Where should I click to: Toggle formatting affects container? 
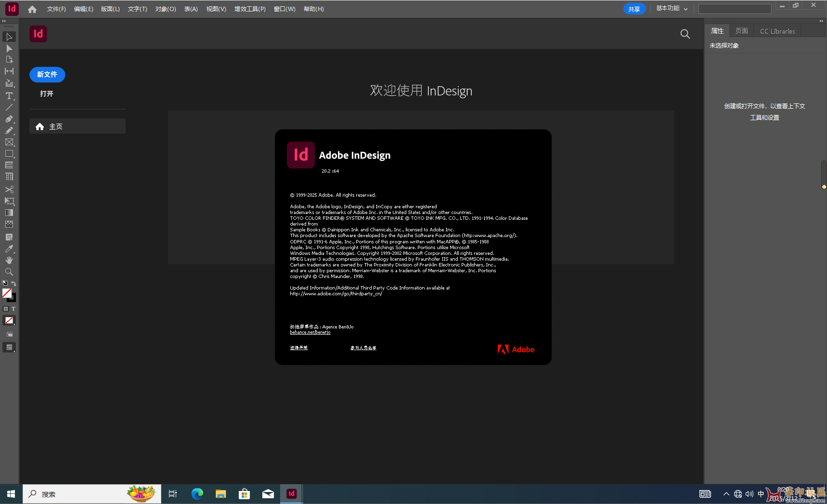coord(6,309)
